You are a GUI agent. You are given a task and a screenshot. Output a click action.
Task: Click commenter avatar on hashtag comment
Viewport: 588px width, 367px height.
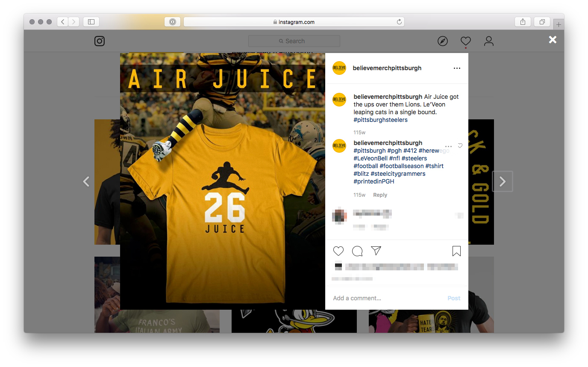pyautogui.click(x=339, y=146)
